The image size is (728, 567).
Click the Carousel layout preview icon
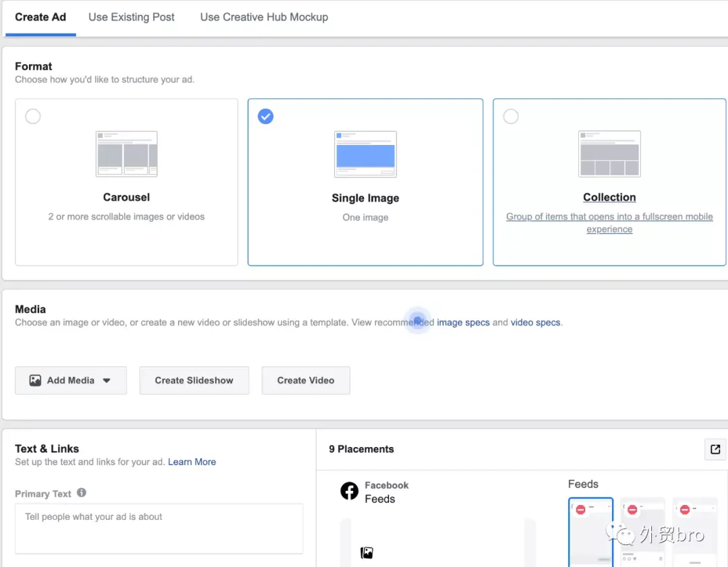point(126,154)
